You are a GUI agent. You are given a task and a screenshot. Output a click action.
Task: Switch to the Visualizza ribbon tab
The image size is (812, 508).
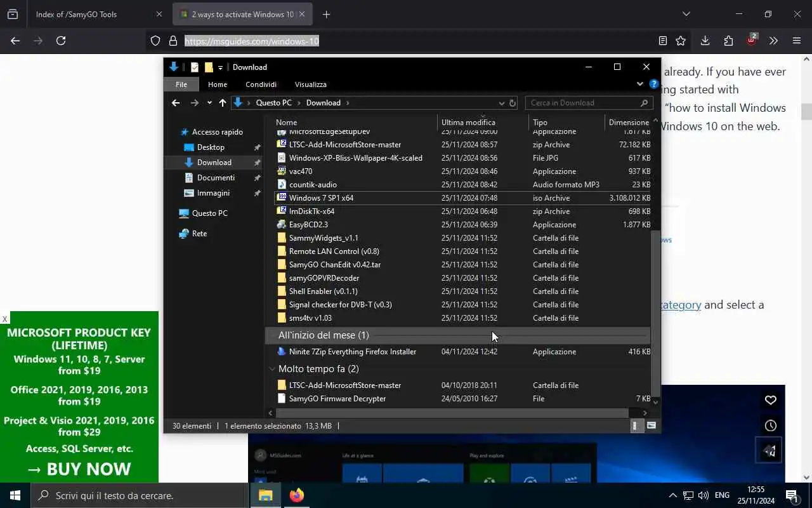(x=311, y=84)
